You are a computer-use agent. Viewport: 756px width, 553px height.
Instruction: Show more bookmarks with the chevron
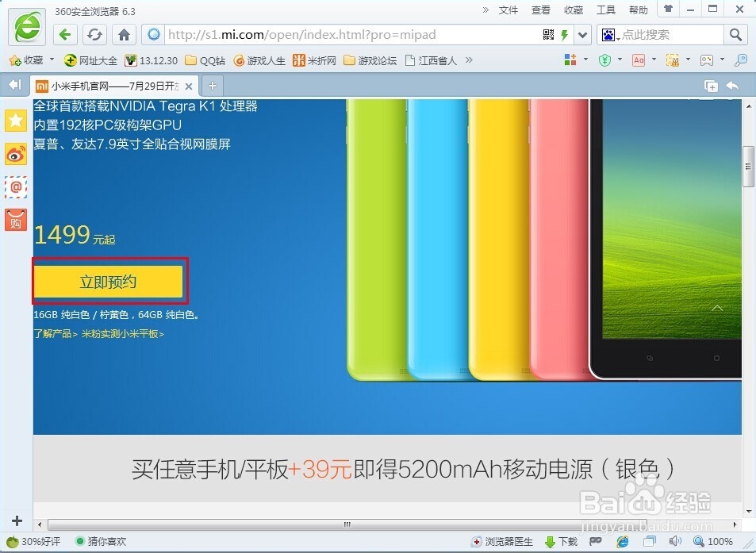(x=469, y=60)
